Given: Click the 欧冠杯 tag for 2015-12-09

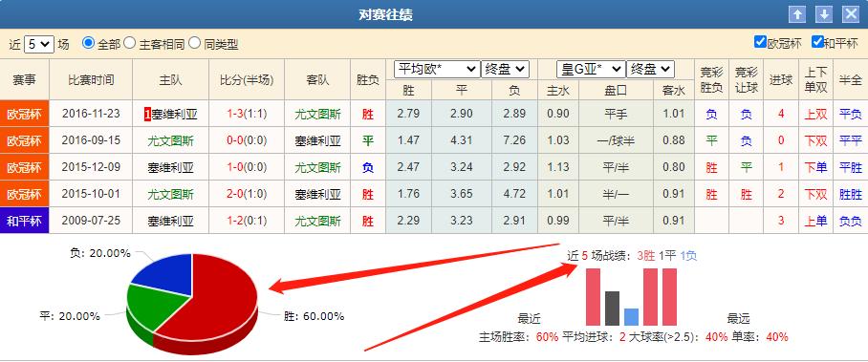Looking at the screenshot, I should click(x=24, y=167).
